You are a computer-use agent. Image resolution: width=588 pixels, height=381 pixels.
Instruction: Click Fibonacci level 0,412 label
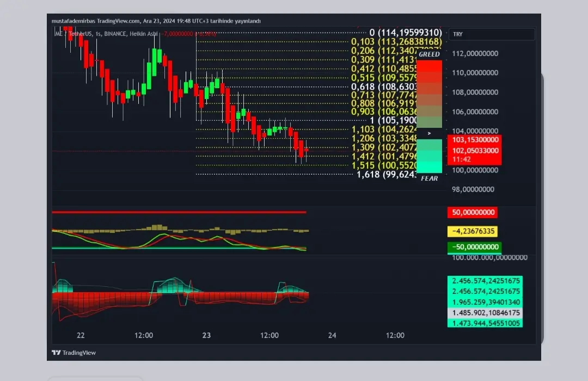384,69
